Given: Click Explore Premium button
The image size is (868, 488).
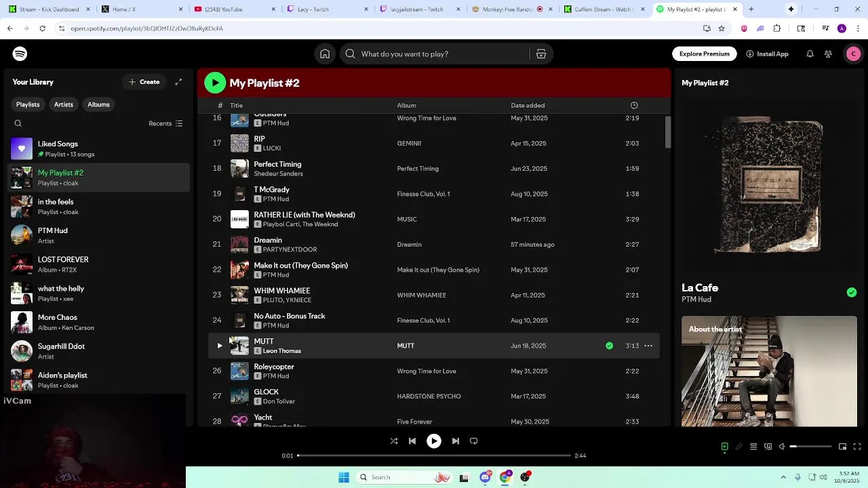Looking at the screenshot, I should click(705, 54).
